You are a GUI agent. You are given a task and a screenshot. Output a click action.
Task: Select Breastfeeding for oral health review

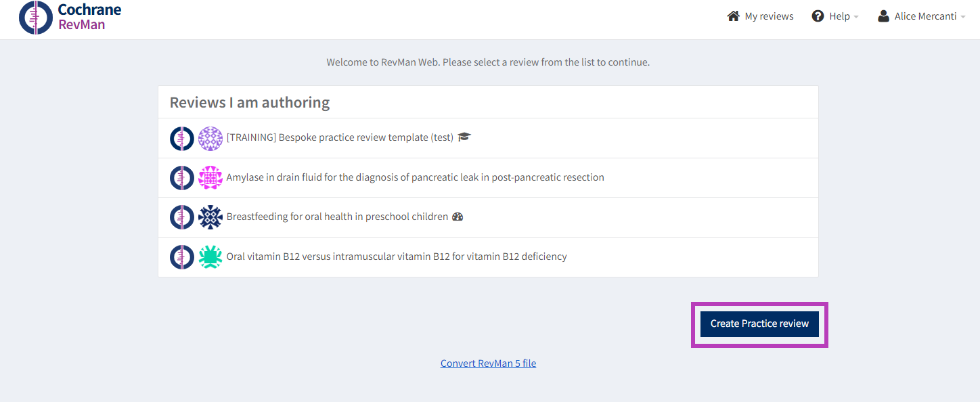[x=337, y=217]
